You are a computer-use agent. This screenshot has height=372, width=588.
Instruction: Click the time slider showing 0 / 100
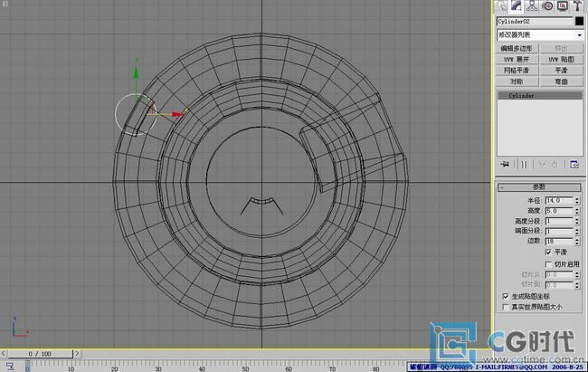pyautogui.click(x=40, y=354)
